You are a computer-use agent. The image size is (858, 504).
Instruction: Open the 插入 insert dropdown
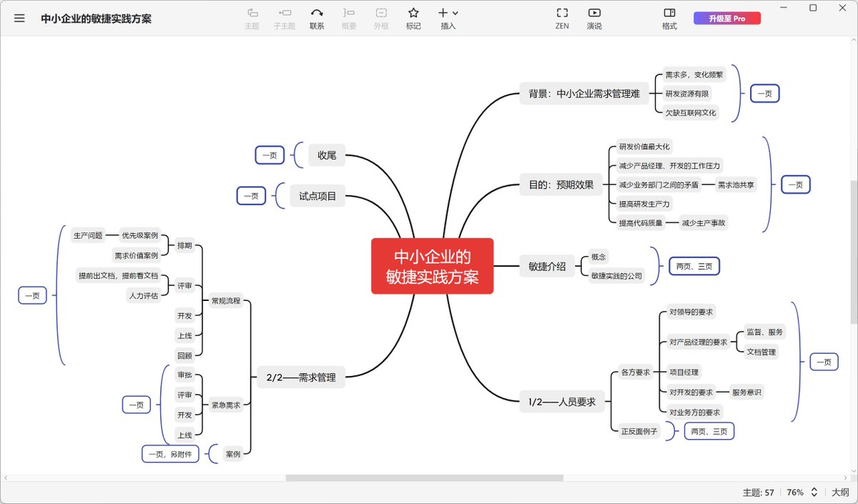[448, 19]
